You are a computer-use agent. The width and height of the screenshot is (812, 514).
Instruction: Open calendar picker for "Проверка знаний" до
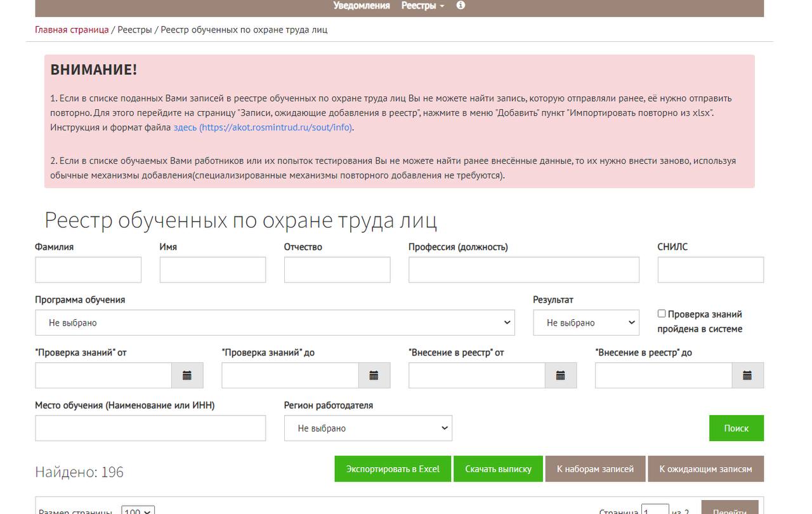click(374, 376)
